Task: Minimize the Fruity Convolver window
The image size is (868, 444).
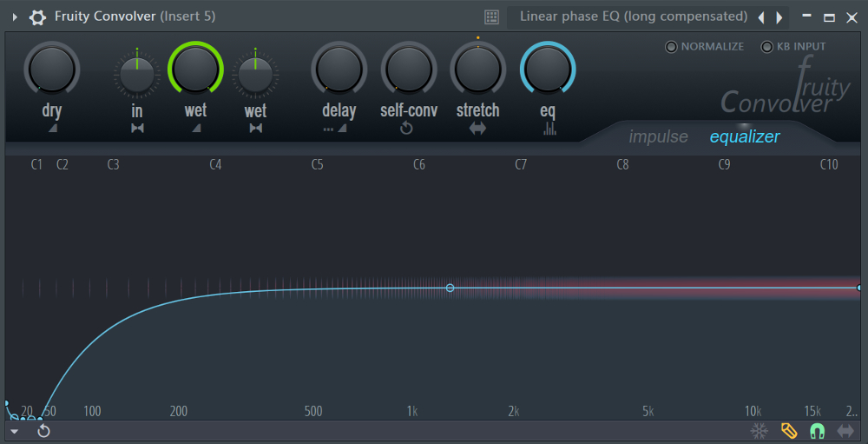Action: (x=807, y=17)
